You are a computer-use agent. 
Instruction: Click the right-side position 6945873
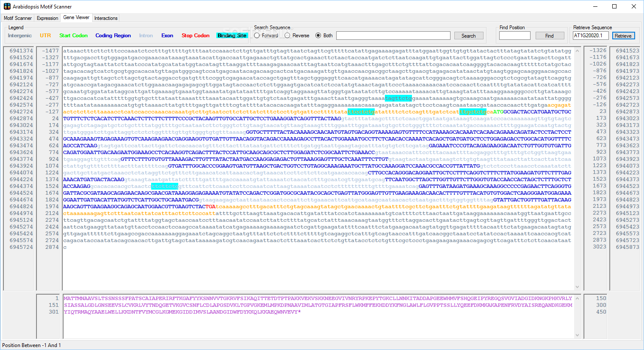point(627,247)
